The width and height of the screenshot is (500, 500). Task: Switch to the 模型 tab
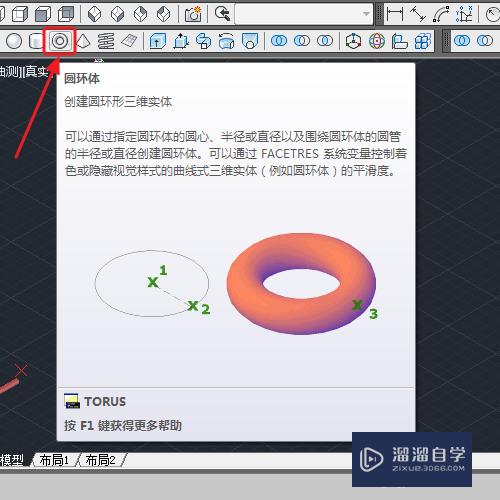coord(12,460)
